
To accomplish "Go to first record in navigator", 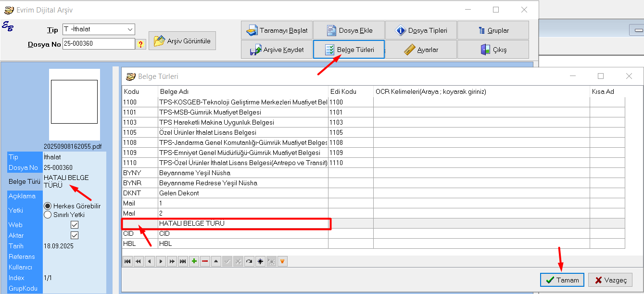I will [x=127, y=261].
